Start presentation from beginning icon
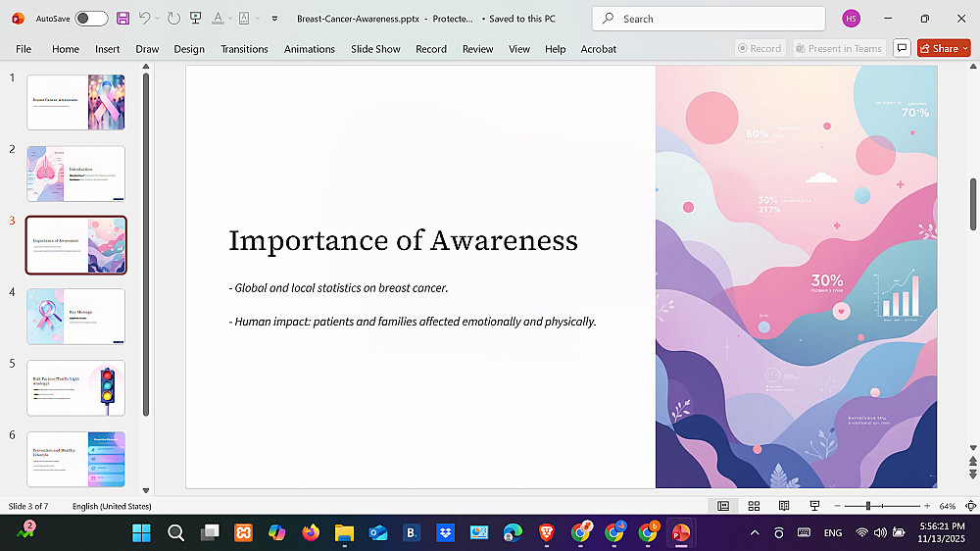 click(x=196, y=19)
